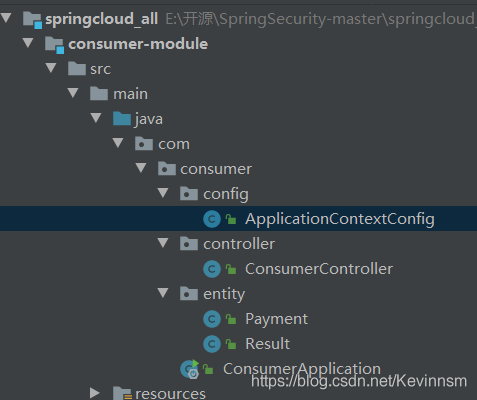Expand the resources folder arrow
Viewport: 477px width, 400px height.
click(x=95, y=393)
